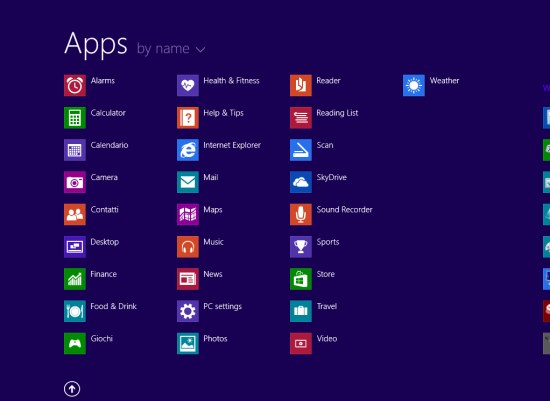
Task: Launch the Music headphones icon
Action: (188, 247)
